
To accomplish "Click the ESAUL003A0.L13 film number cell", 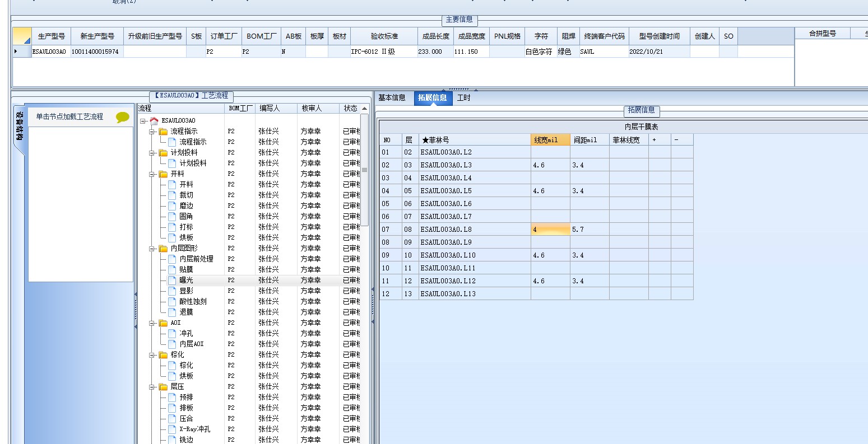I will tap(475, 294).
